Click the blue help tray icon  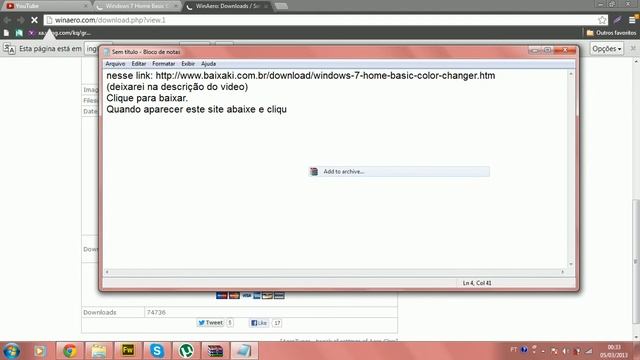(524, 350)
